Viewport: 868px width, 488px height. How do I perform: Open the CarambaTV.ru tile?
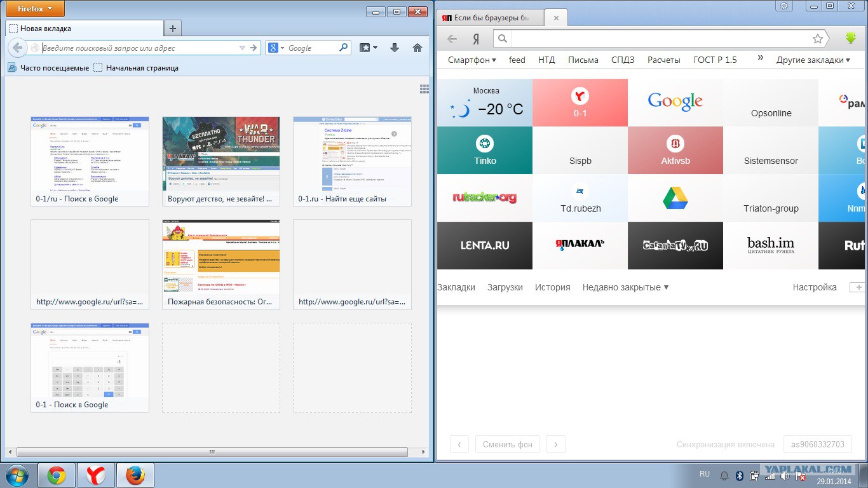675,246
